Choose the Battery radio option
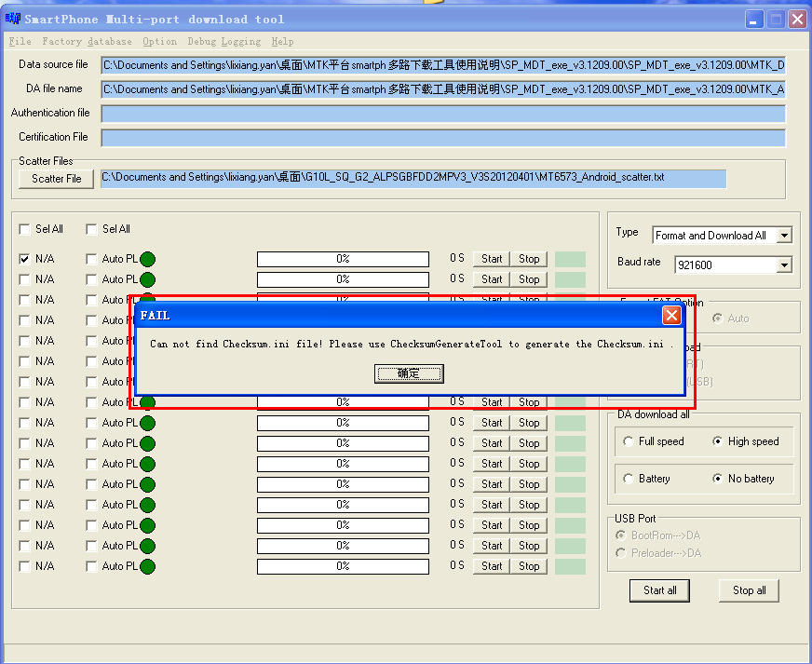 click(629, 479)
